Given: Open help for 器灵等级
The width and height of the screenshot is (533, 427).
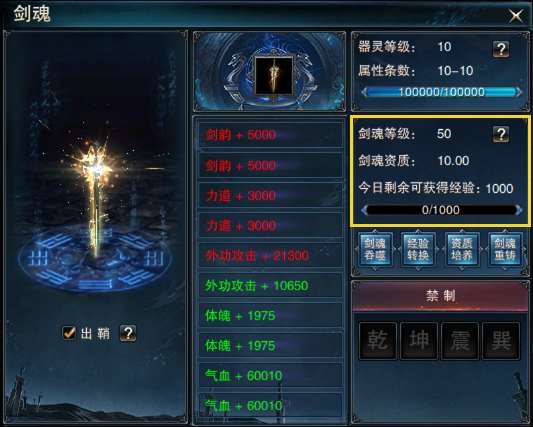Looking at the screenshot, I should coord(501,49).
